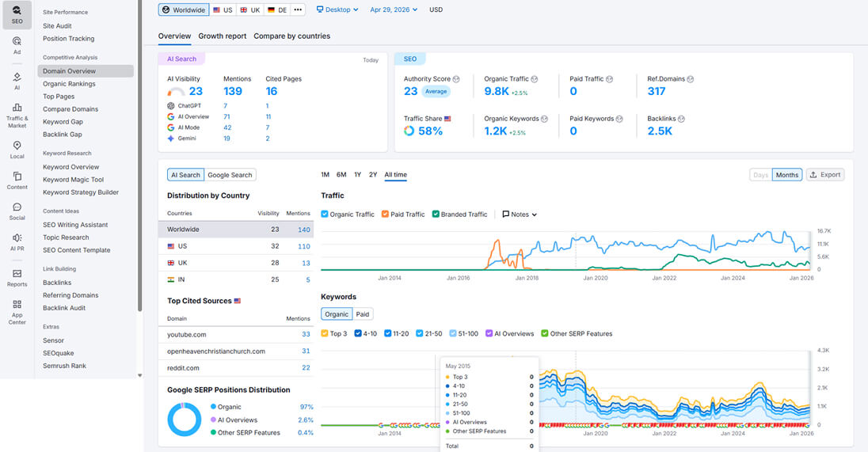Screen dimensions: 868x452
Task: Uncheck the Organic Traffic checkbox
Action: pyautogui.click(x=325, y=215)
